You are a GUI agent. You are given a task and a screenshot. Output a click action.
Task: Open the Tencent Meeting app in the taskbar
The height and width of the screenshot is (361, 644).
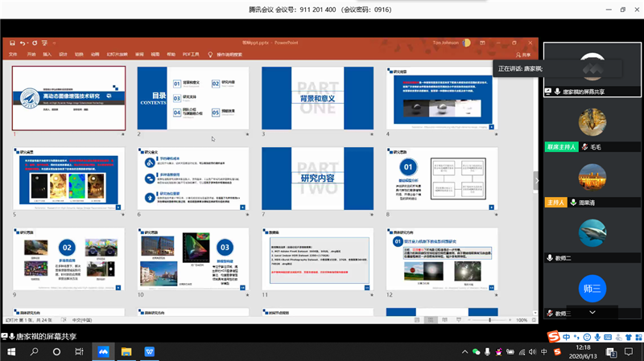coord(103,351)
